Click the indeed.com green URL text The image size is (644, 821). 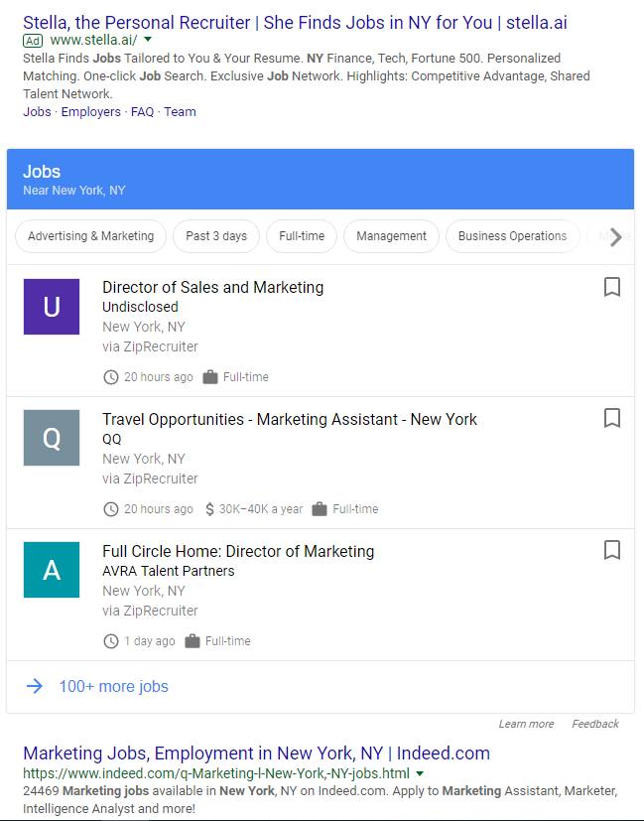[x=216, y=773]
